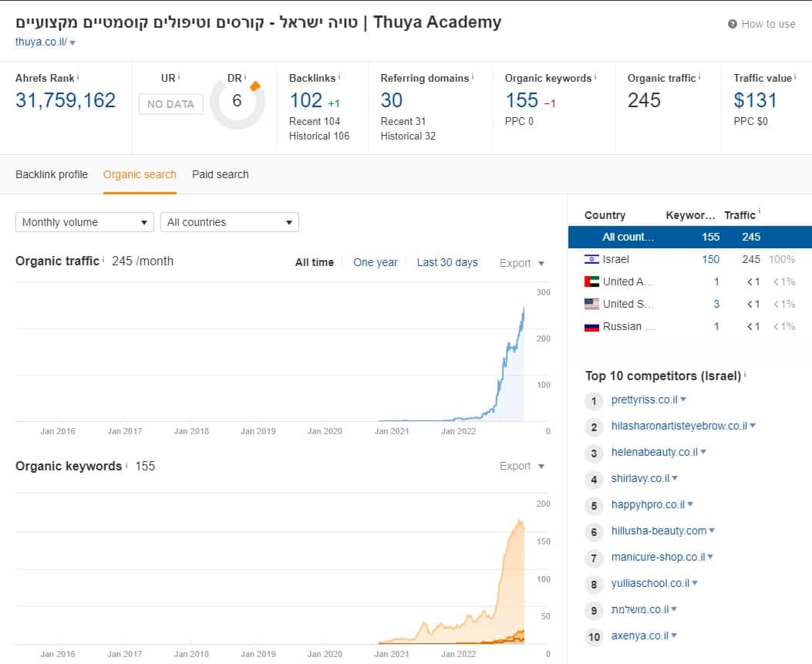Click Recent 104 backlinks text
Viewport: 812px width, 664px height.
(x=315, y=121)
